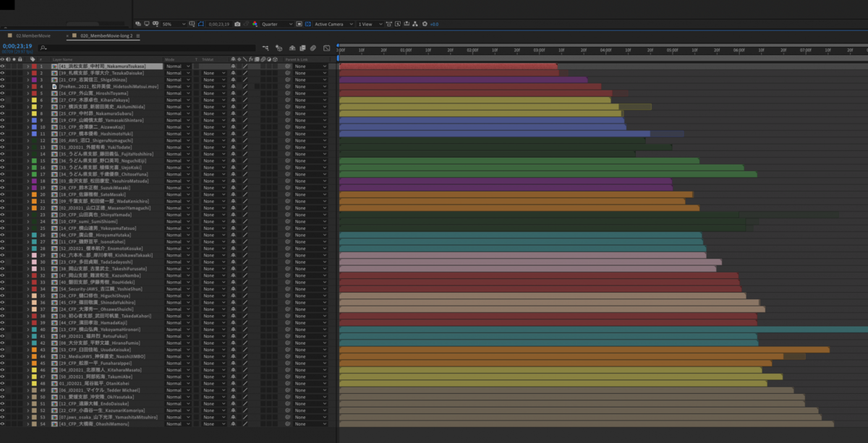Expand the AizawaKoji layer properties
This screenshot has height=443, width=868.
(27, 126)
